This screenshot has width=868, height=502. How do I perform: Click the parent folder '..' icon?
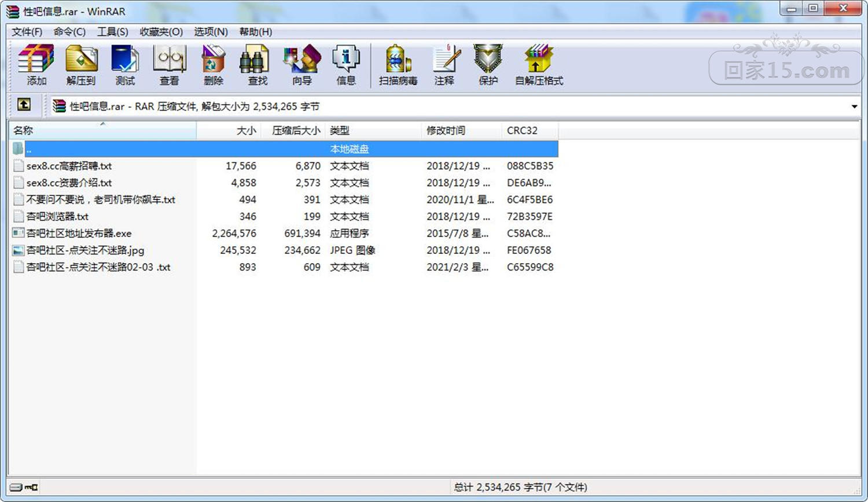[19, 149]
